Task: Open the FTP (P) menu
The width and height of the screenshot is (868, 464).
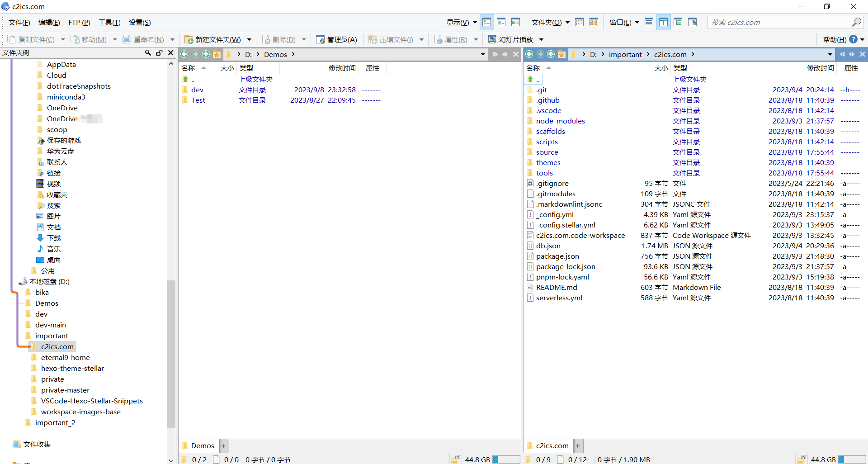Action: pyautogui.click(x=79, y=22)
